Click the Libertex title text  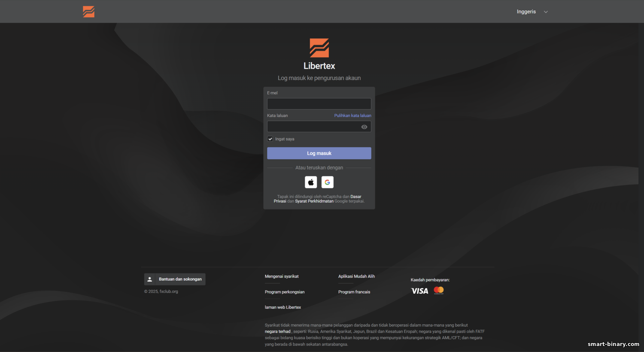[319, 66]
